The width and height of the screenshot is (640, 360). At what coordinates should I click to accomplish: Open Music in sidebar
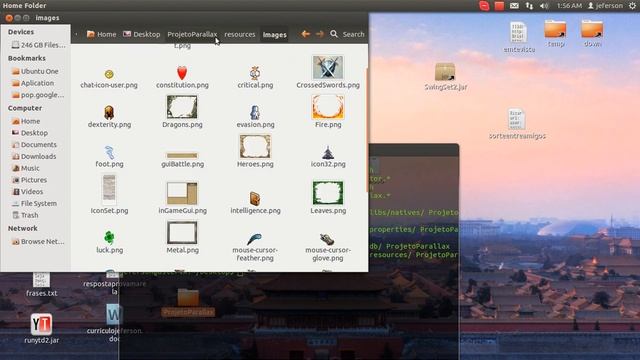(x=26, y=168)
